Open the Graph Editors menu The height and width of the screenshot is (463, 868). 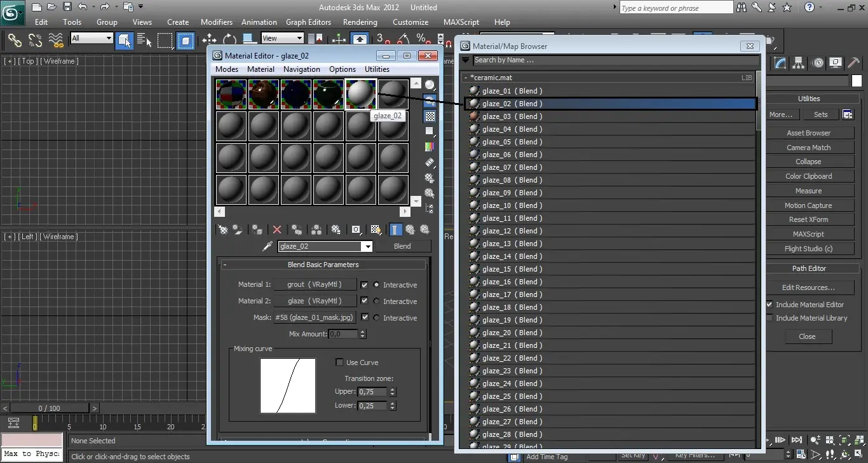tap(308, 22)
